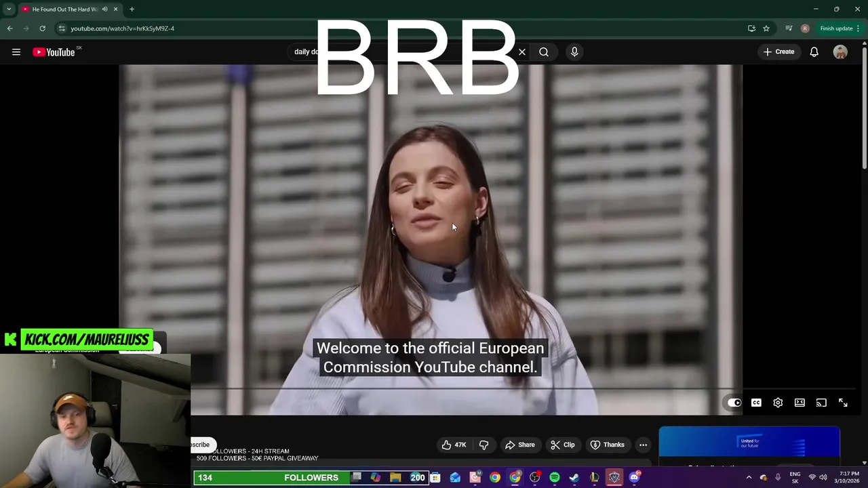Open ENG SK language switcher
This screenshot has width=868, height=488.
pos(795,478)
